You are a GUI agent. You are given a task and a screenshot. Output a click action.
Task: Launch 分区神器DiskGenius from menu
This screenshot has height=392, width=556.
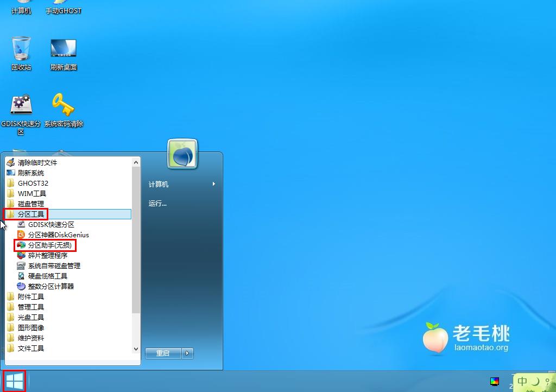click(x=58, y=235)
